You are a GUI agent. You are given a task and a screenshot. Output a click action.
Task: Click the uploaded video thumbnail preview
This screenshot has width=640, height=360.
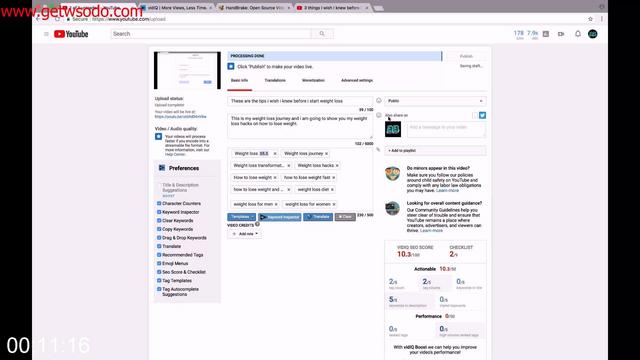[x=187, y=70]
